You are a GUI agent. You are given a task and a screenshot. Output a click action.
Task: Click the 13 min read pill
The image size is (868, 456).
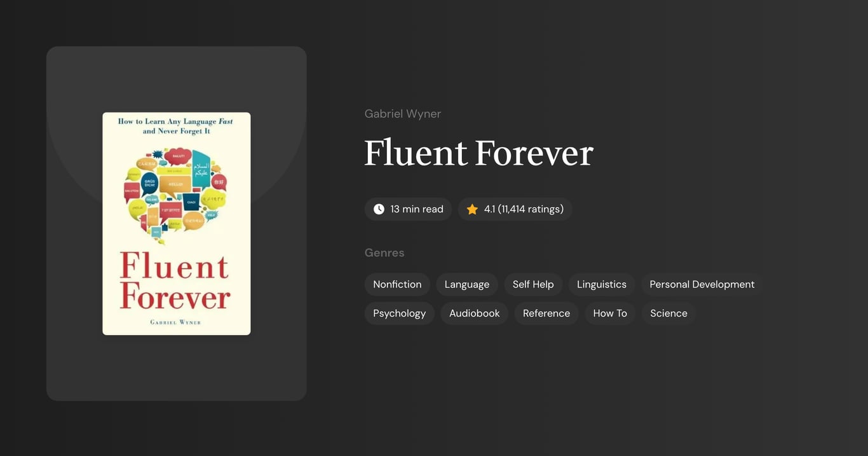tap(408, 209)
